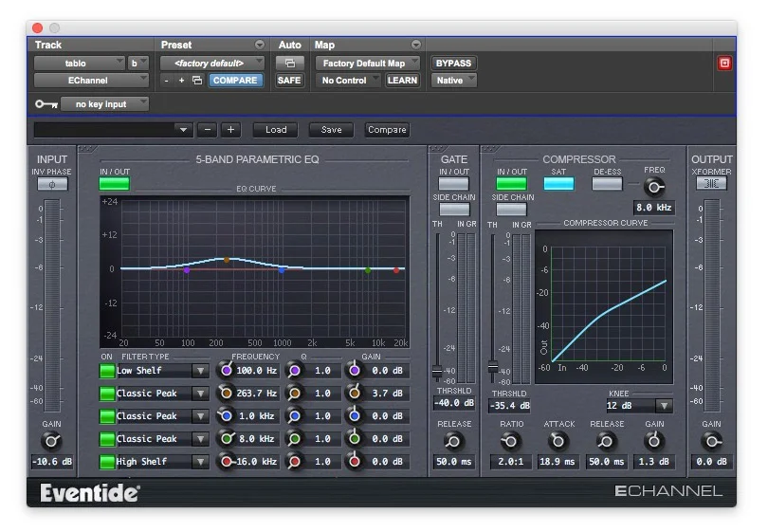
Task: Click the Input gain knob
Action: [x=51, y=441]
